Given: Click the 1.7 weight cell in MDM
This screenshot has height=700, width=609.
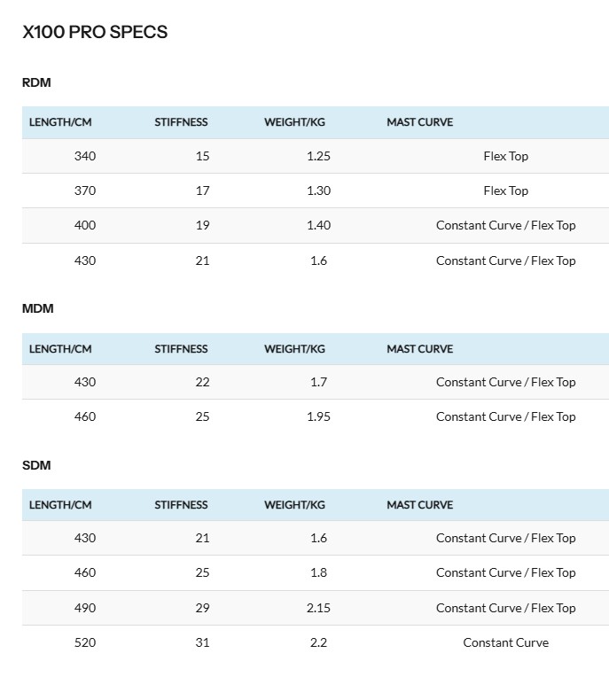Looking at the screenshot, I should [x=318, y=382].
